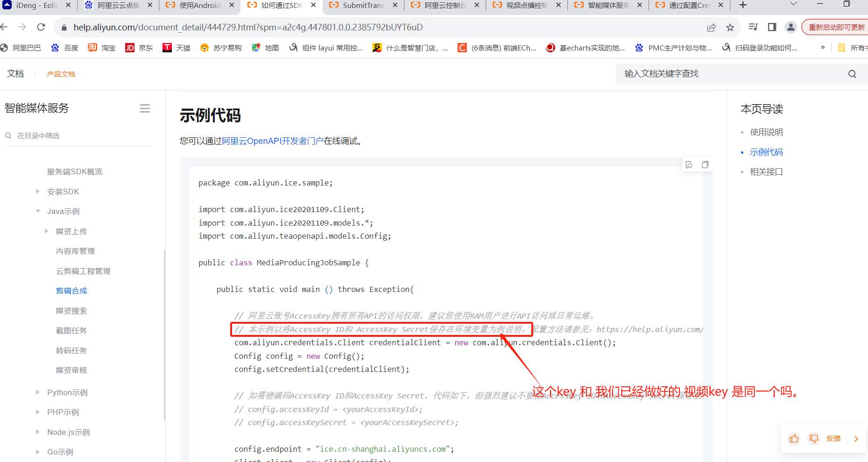Viewport: 868px width, 462px height.
Task: Toggle code theme icon above the code block
Action: tap(689, 164)
